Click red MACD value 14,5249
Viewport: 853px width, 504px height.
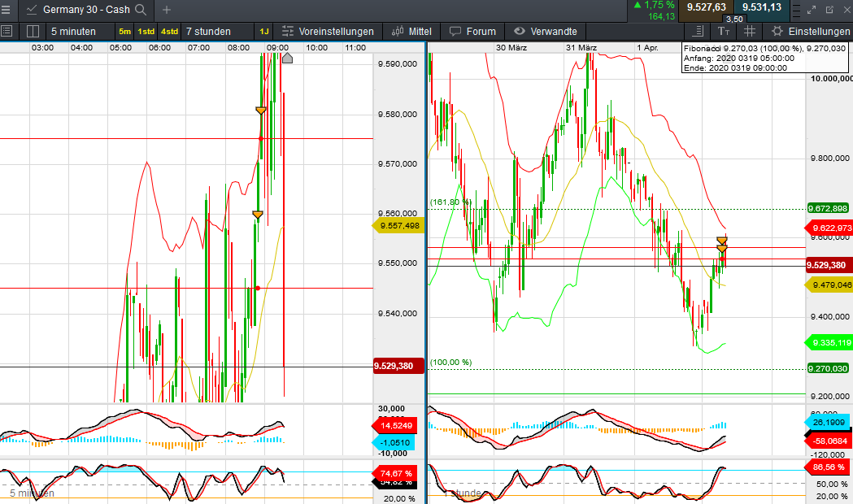coord(395,426)
